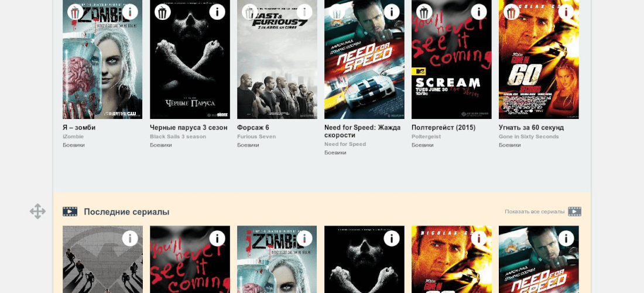The image size is (644, 293).
Task: Select Форсаж 6 movie title
Action: click(x=253, y=128)
